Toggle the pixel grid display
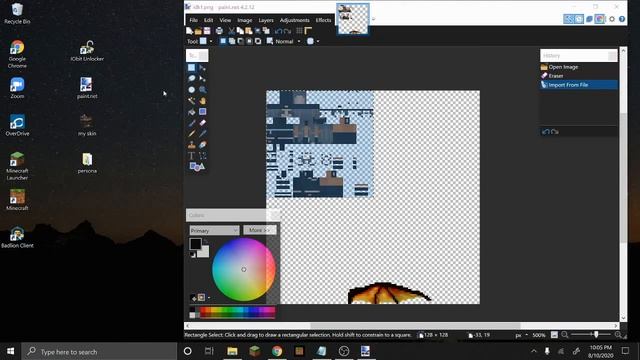The height and width of the screenshot is (360, 640). [x=299, y=31]
